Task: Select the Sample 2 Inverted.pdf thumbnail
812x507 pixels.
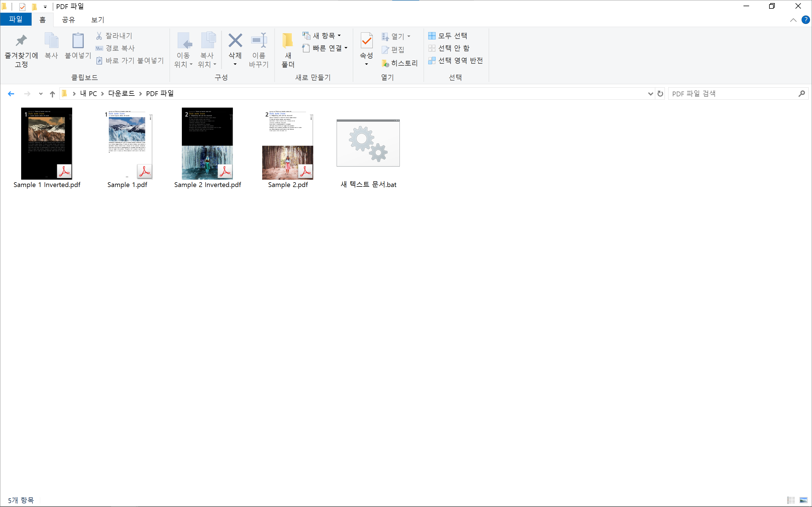Action: click(x=207, y=144)
